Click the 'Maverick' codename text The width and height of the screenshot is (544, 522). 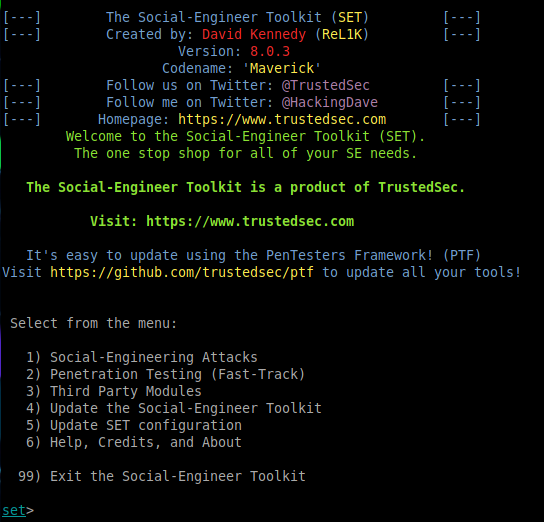pyautogui.click(x=282, y=69)
